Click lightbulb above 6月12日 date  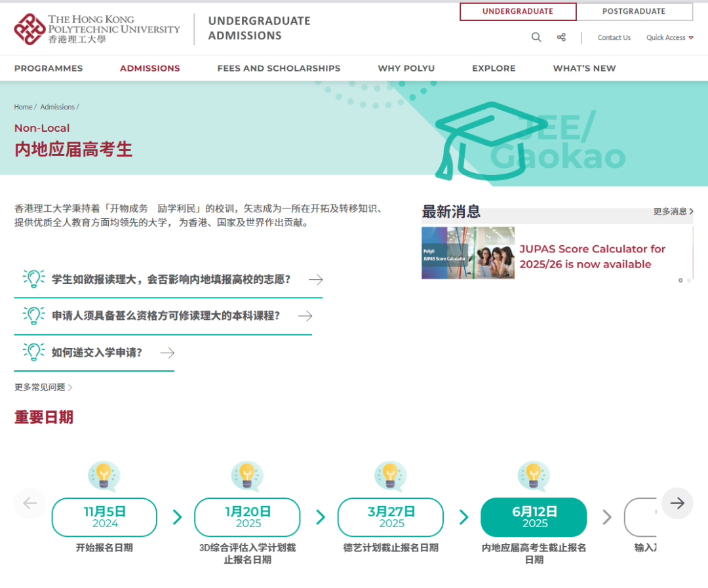click(534, 477)
